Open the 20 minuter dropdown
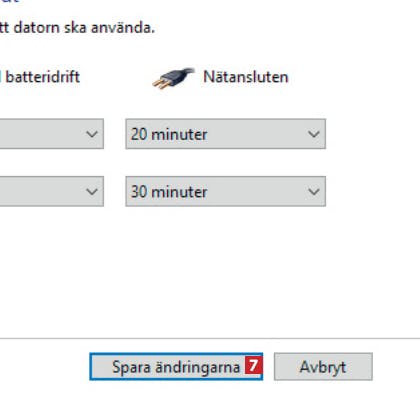Screen dimensions: 420x394 (x=226, y=134)
